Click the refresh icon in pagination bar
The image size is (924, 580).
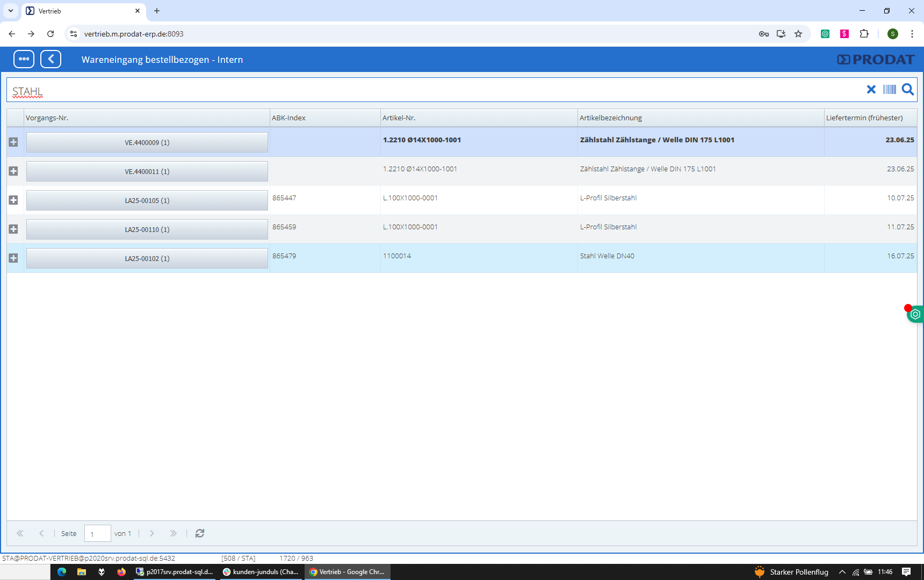pos(200,533)
